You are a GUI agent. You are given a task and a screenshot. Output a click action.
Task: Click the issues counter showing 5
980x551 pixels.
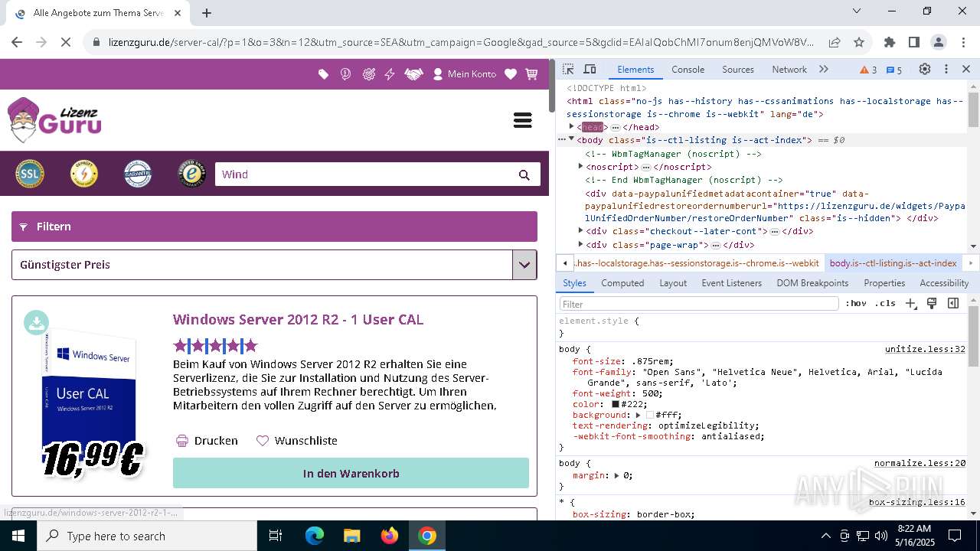(x=894, y=70)
